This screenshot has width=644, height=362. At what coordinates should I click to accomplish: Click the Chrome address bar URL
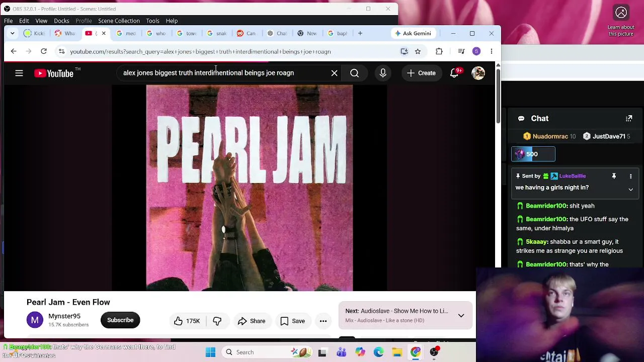point(200,51)
